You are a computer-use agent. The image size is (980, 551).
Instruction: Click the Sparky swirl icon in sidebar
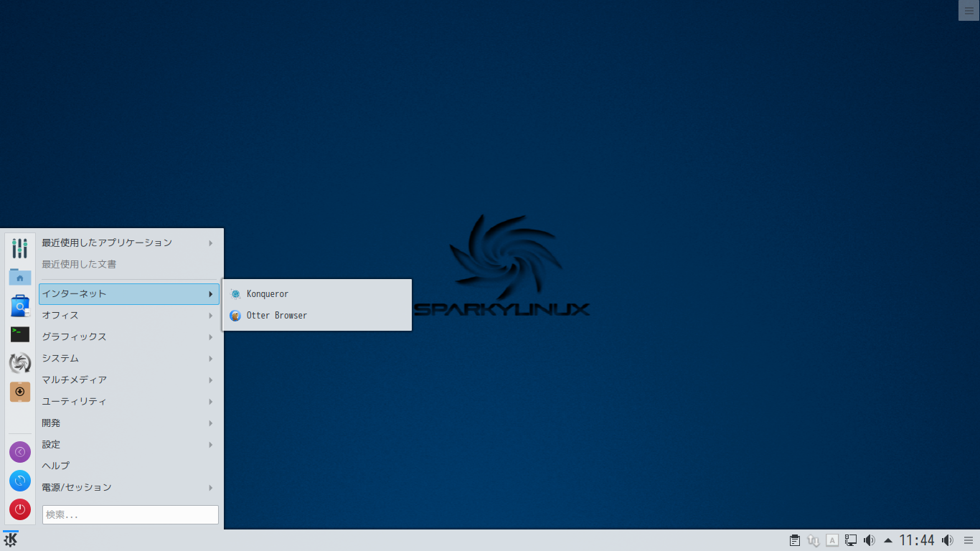(20, 363)
